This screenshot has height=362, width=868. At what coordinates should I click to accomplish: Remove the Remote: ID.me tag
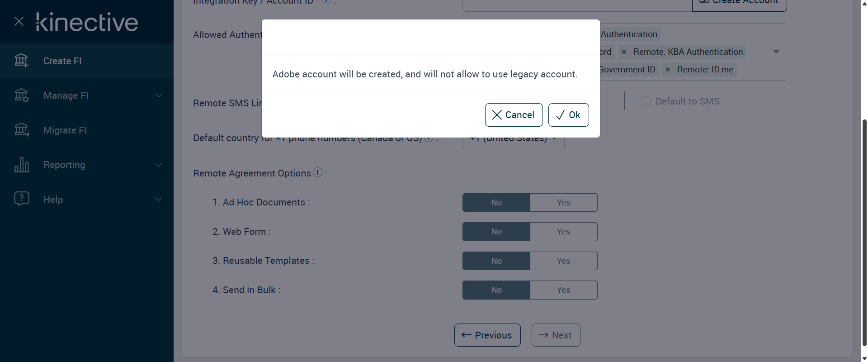pos(668,70)
